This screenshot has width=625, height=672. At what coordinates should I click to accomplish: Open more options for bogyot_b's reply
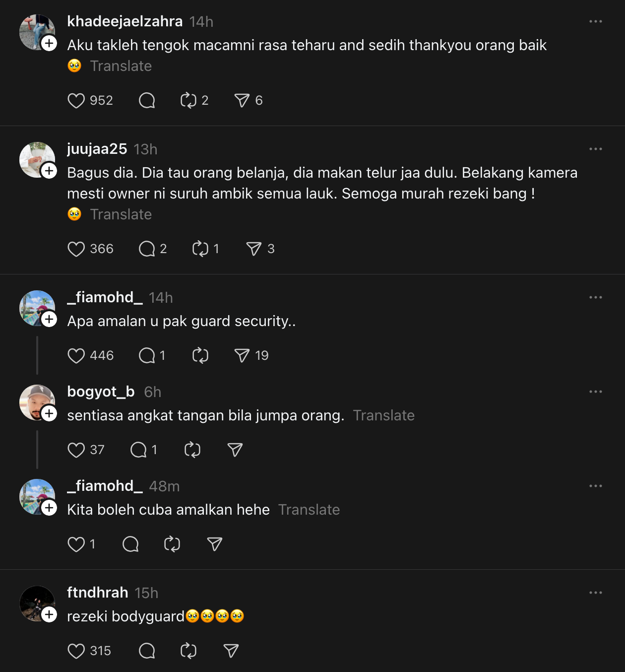(595, 392)
